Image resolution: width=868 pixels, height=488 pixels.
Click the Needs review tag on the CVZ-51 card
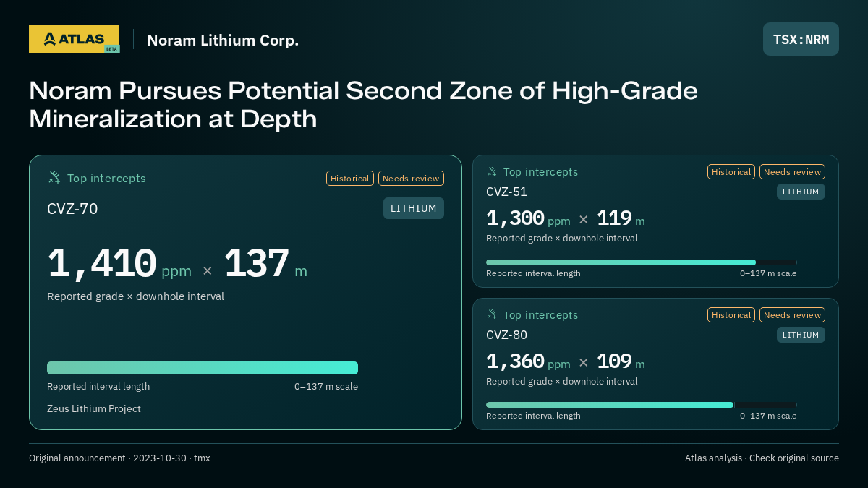[792, 172]
